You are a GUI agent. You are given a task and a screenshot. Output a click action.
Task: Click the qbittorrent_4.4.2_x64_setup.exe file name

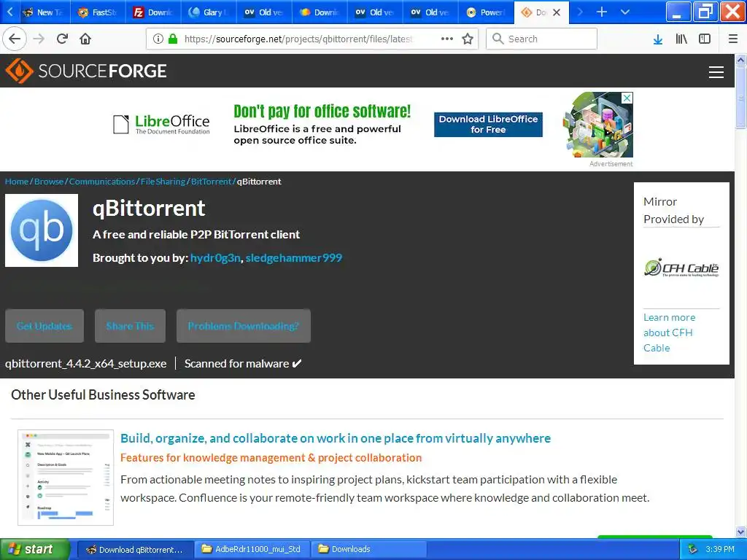86,364
